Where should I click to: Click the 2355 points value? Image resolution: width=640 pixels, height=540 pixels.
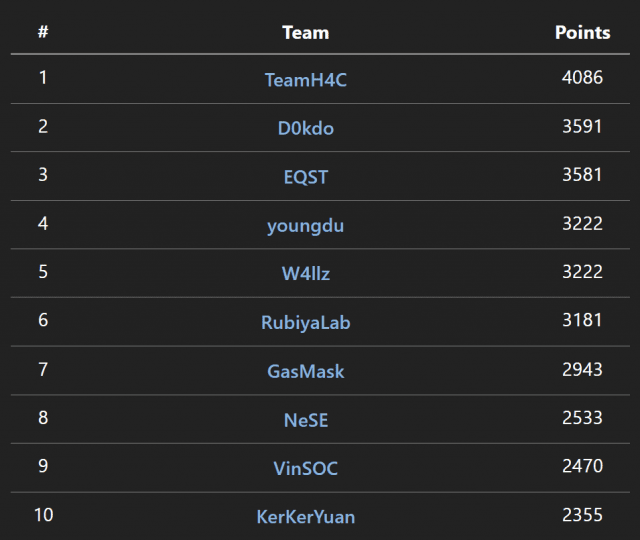582,515
